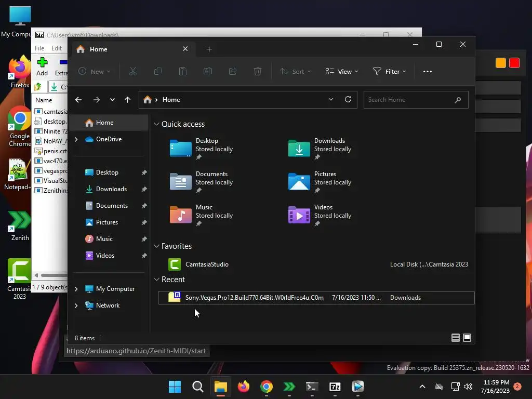Click the taskbar Search button

[x=198, y=387]
